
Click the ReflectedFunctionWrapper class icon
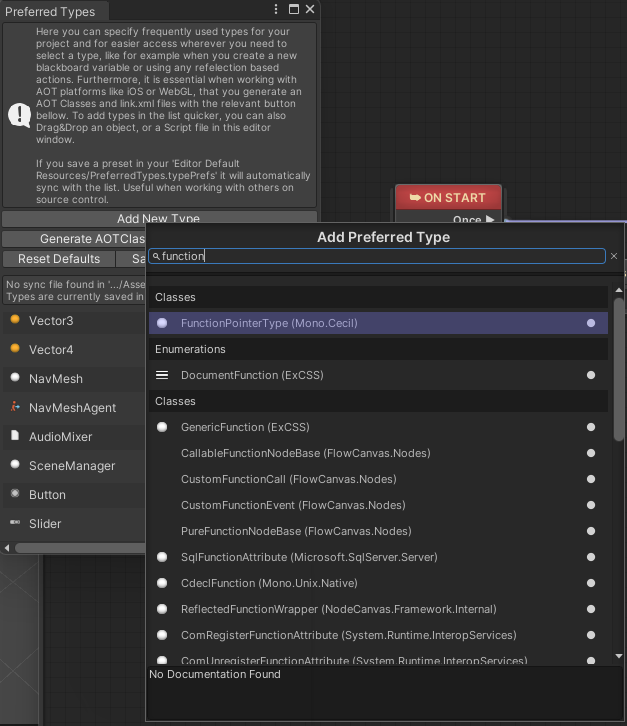click(x=162, y=609)
